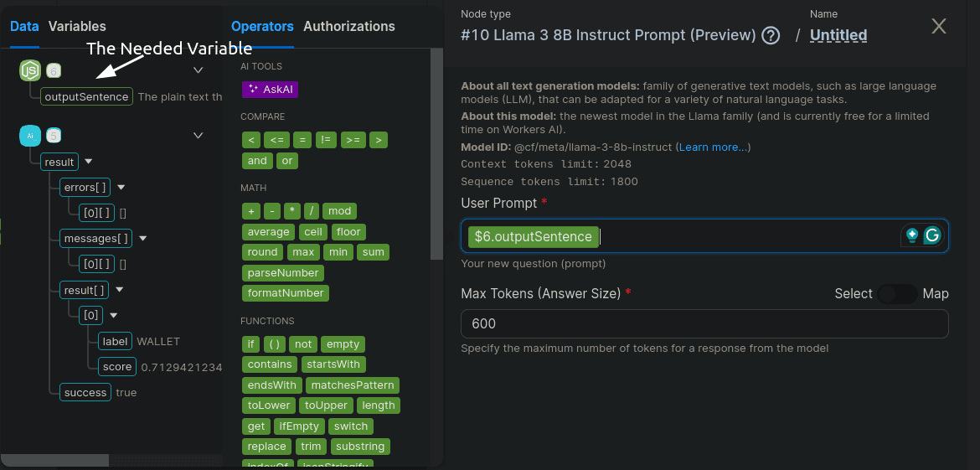Screen dimensions: 980x470
Task: Insert the less-than compare operator
Action: pyautogui.click(x=250, y=140)
